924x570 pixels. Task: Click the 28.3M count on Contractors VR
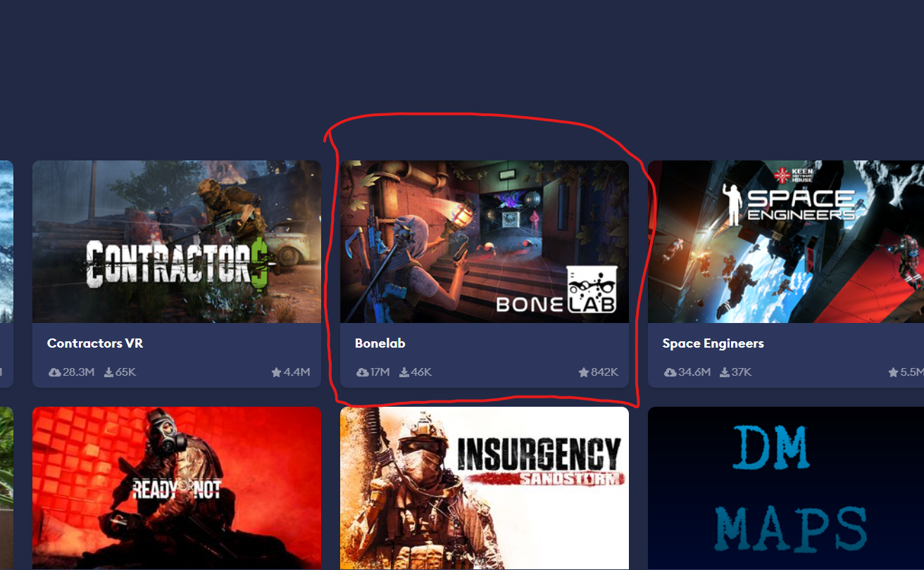tap(78, 372)
